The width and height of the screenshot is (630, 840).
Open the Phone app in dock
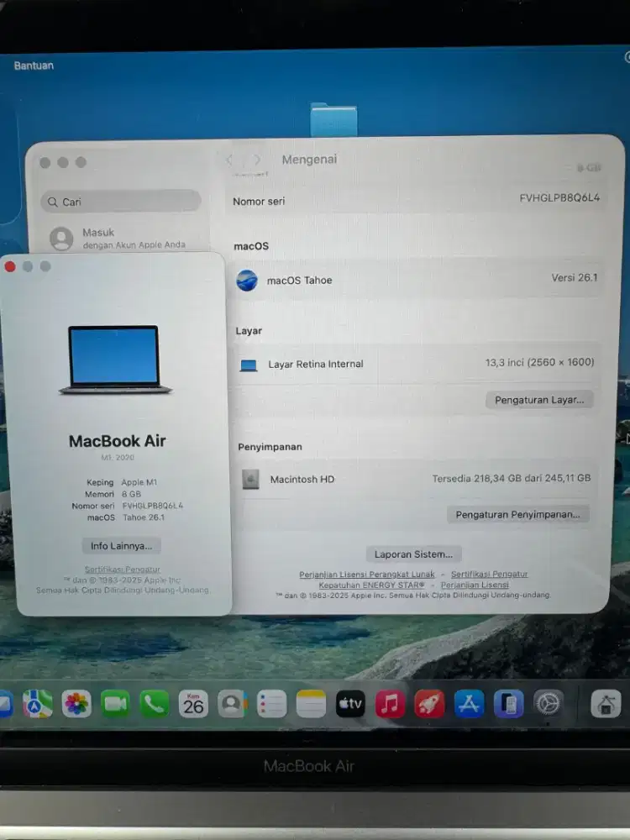[155, 703]
